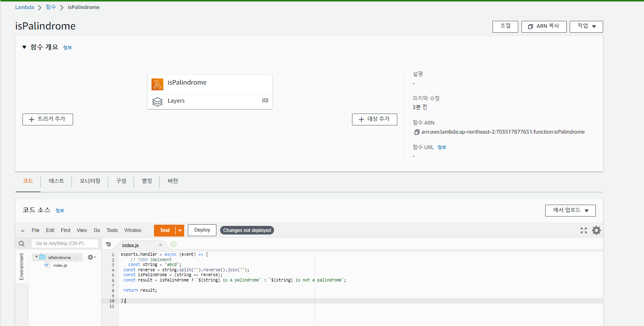644x326 pixels.
Task: Toggle fullscreen editor icon
Action: (x=584, y=230)
